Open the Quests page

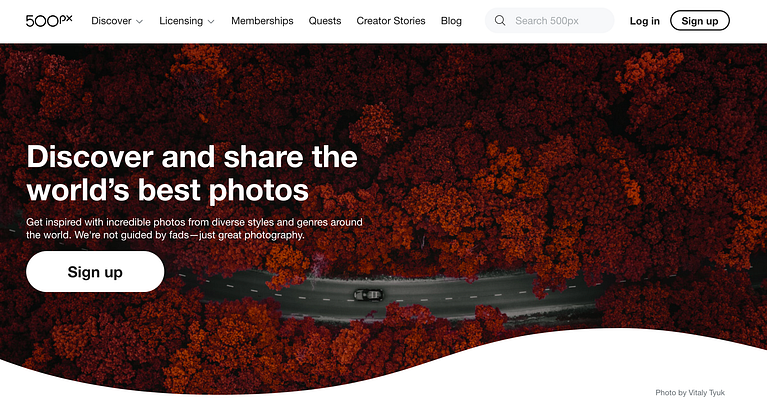coord(325,21)
